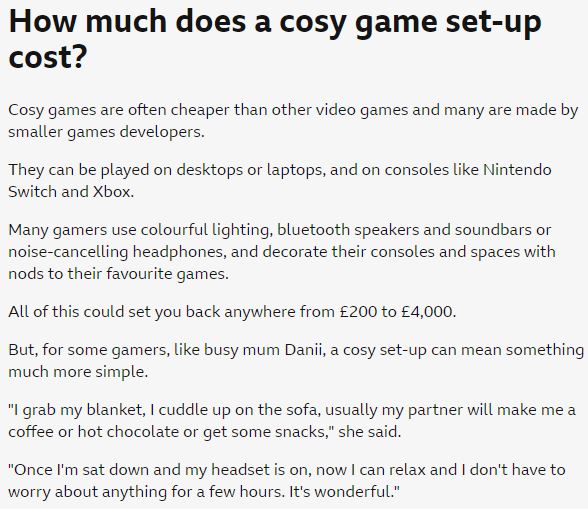This screenshot has width=588, height=509.
Task: Click the sentence mentioning '£200 to £4,000'
Action: coord(232,312)
